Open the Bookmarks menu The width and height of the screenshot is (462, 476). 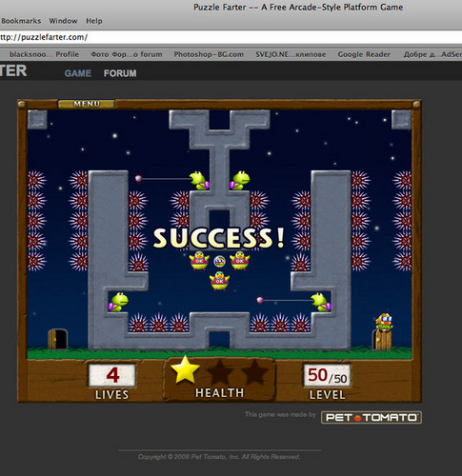point(21,21)
